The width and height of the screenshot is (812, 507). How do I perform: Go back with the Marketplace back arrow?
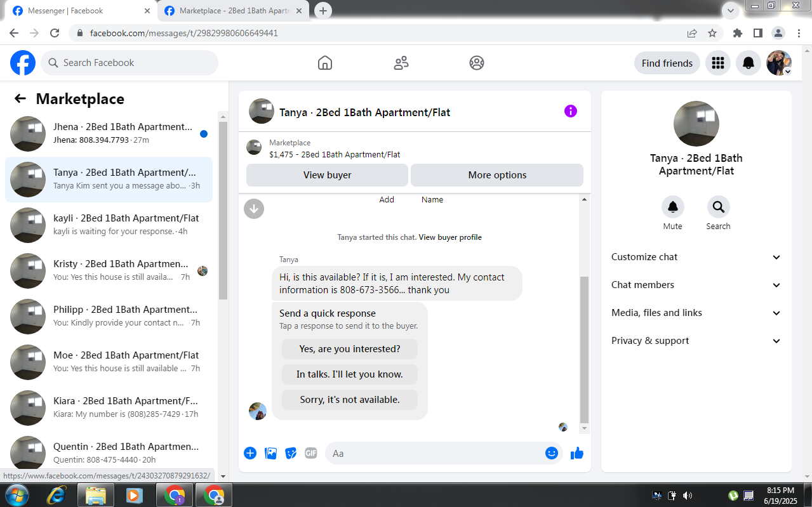click(20, 98)
